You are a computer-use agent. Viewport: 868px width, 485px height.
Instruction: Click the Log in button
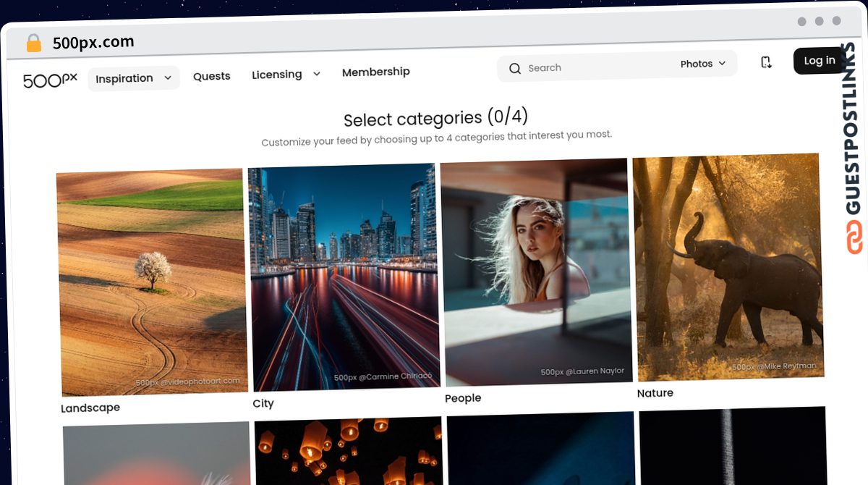pyautogui.click(x=820, y=61)
